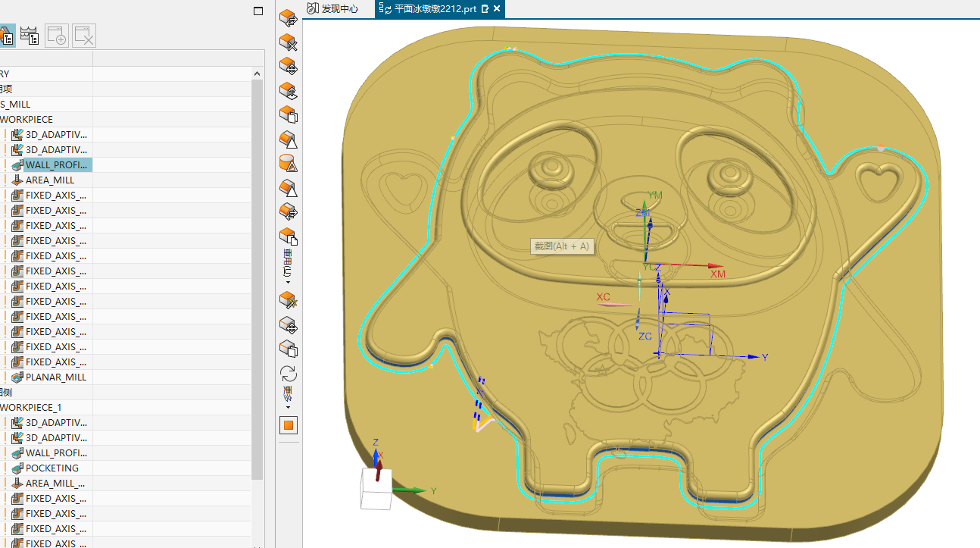This screenshot has height=548, width=980.
Task: Click the cube with magic wand star icon
Action: click(288, 301)
